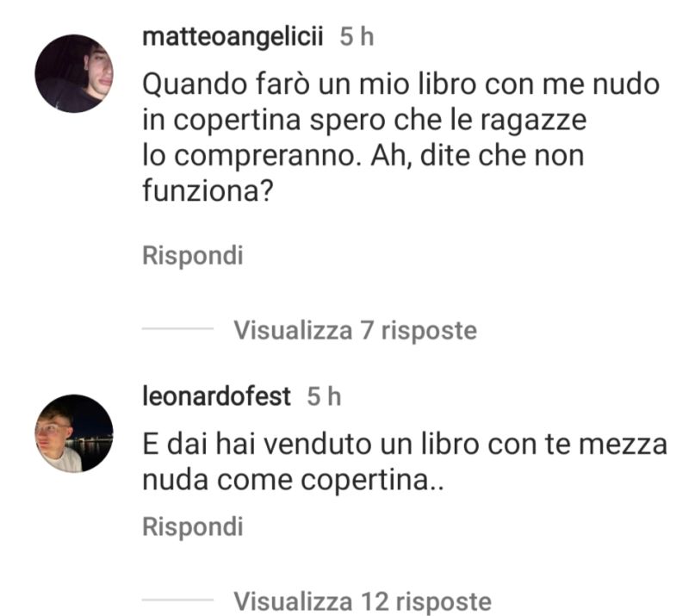Screen dimensions: 689x616
Task: Click the words nuda come in leonardofest's comment
Action: tap(218, 480)
